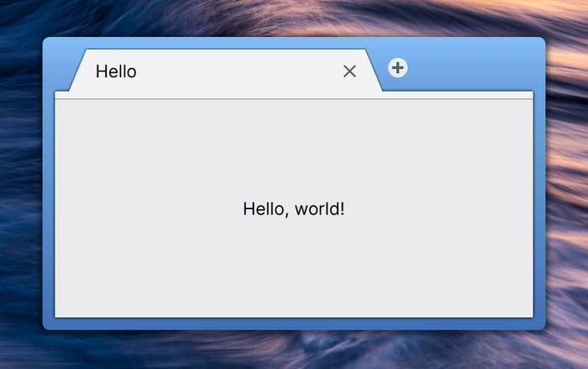Click the word "world!" in the page

coord(319,209)
